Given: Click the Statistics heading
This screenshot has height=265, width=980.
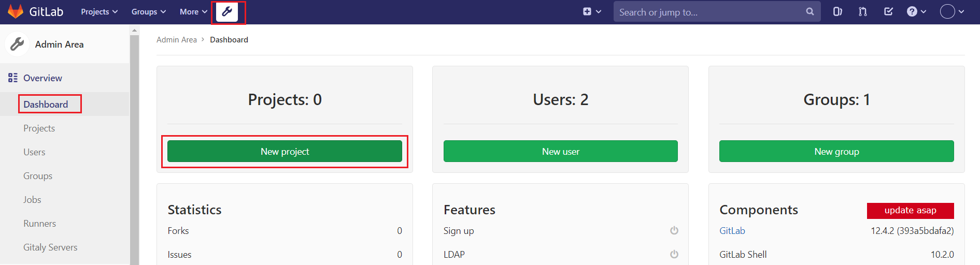Looking at the screenshot, I should 194,209.
